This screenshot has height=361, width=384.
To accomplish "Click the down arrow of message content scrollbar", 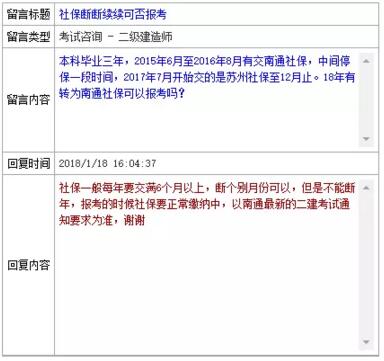I will [x=366, y=138].
